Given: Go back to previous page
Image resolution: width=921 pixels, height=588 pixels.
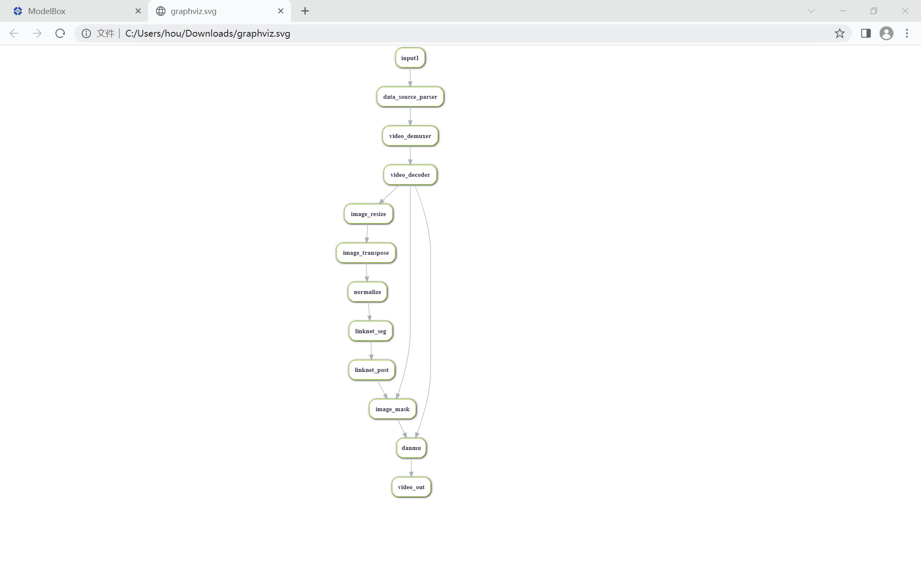Looking at the screenshot, I should point(14,33).
